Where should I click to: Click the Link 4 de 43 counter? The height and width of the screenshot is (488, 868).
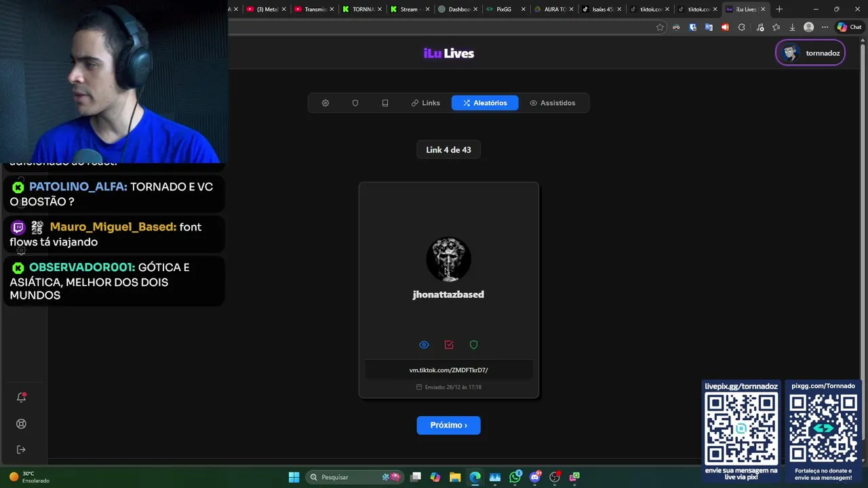pos(448,150)
